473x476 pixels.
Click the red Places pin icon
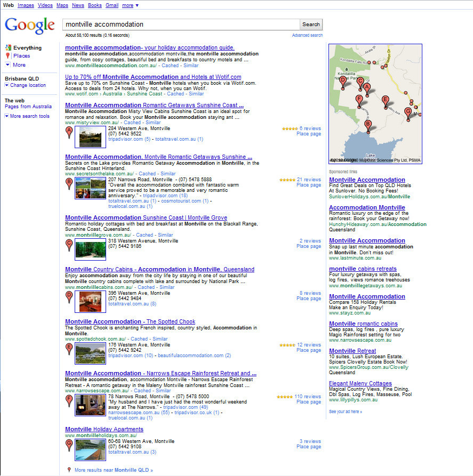click(8, 56)
